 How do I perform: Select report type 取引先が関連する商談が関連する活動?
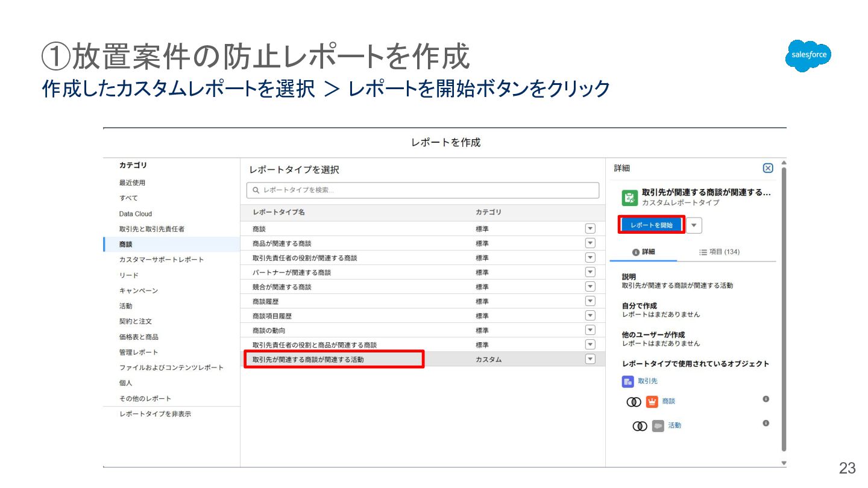309,359
